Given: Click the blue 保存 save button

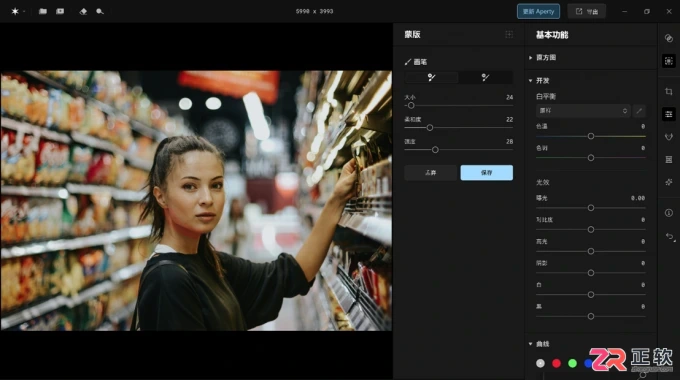Looking at the screenshot, I should click(487, 173).
